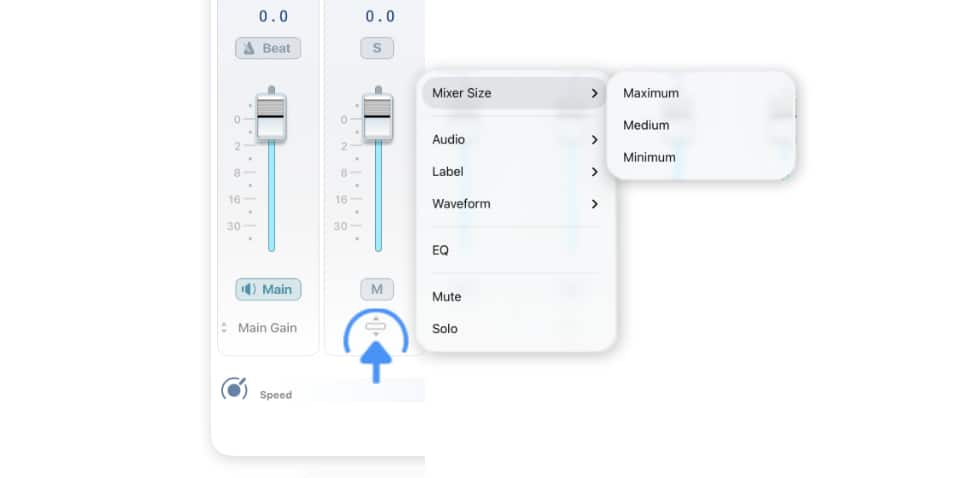Toggle the Main speaker output button
963x478 pixels.
(x=268, y=289)
